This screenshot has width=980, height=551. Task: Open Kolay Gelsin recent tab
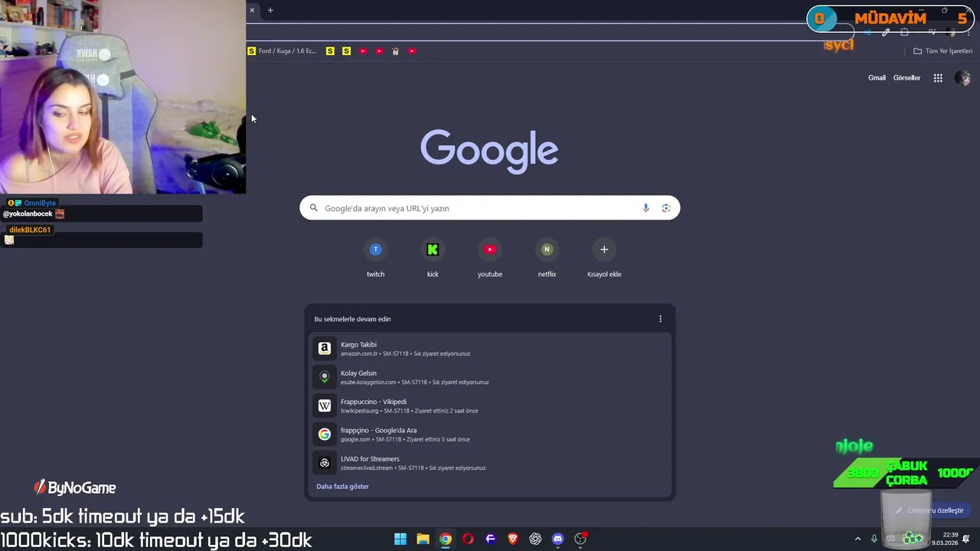(x=490, y=377)
